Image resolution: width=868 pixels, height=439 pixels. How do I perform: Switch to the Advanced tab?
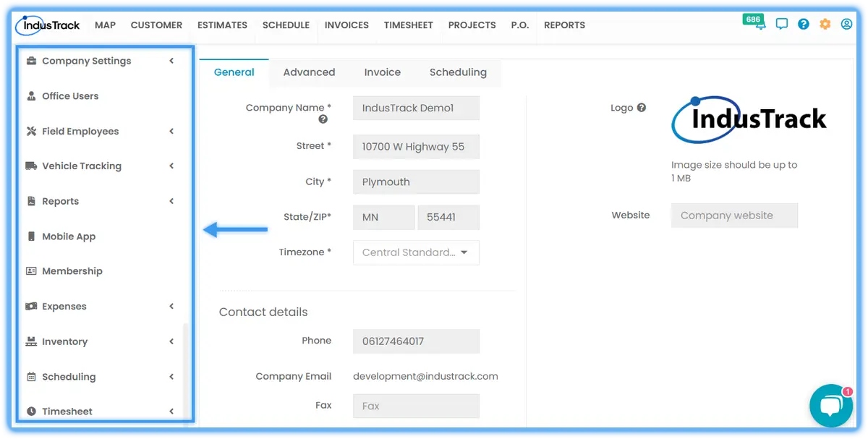point(309,72)
